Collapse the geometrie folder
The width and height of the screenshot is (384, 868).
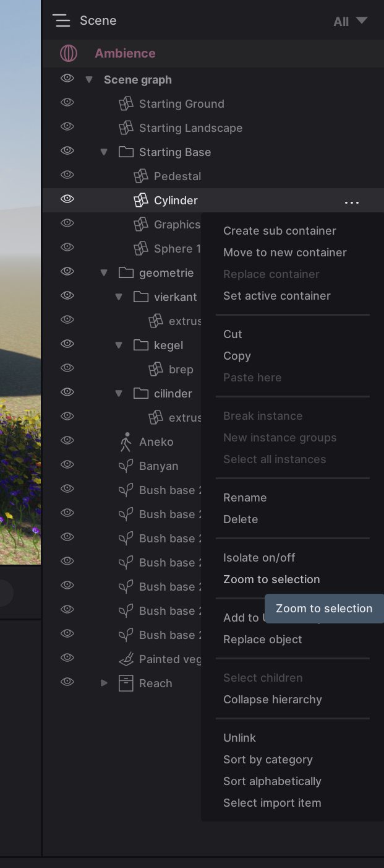[x=104, y=273]
